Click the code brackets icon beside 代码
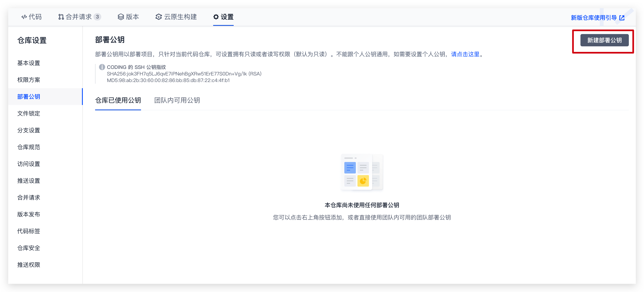 tap(24, 17)
